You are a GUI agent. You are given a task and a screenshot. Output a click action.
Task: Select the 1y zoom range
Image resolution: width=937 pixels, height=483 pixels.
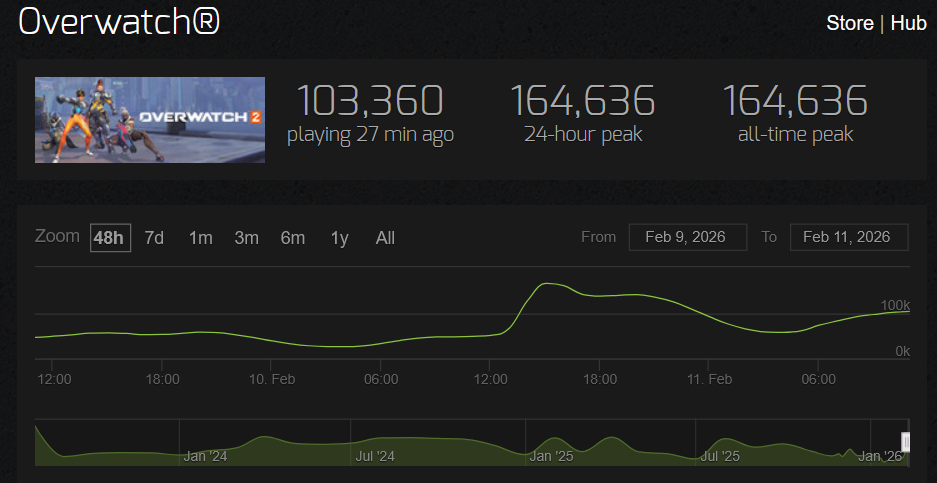(339, 238)
